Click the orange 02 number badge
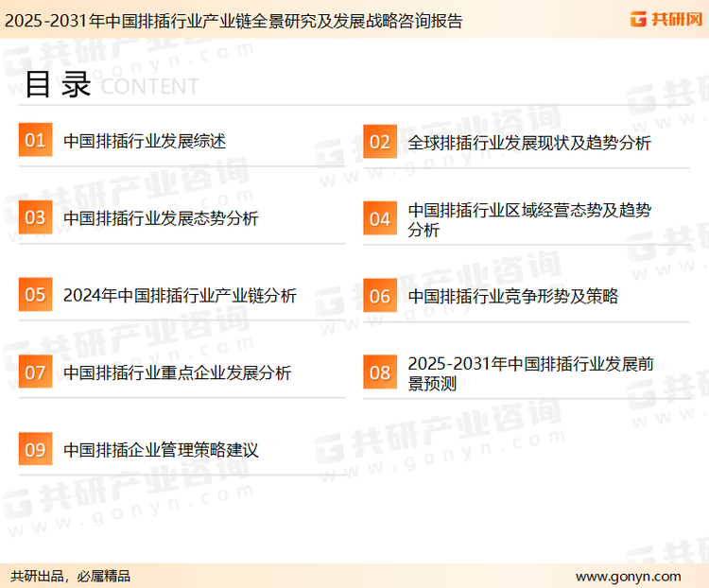 tap(380, 142)
